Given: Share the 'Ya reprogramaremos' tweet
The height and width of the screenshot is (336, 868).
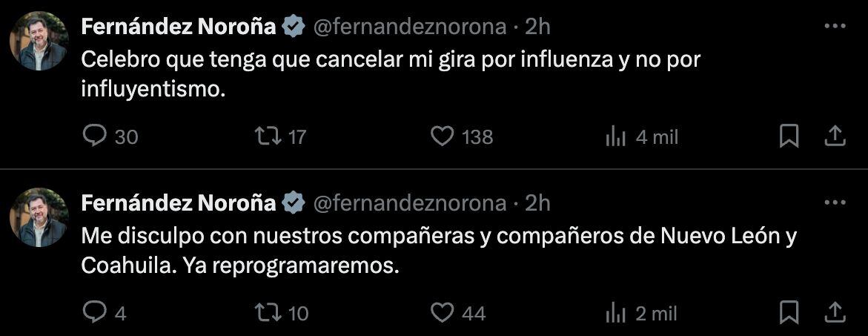Looking at the screenshot, I should pyautogui.click(x=835, y=312).
